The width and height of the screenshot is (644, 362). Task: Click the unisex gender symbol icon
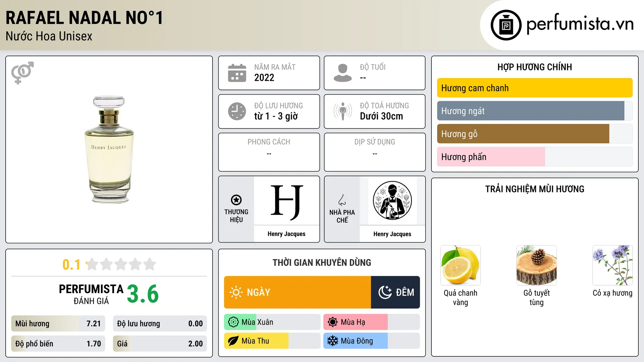tap(22, 73)
